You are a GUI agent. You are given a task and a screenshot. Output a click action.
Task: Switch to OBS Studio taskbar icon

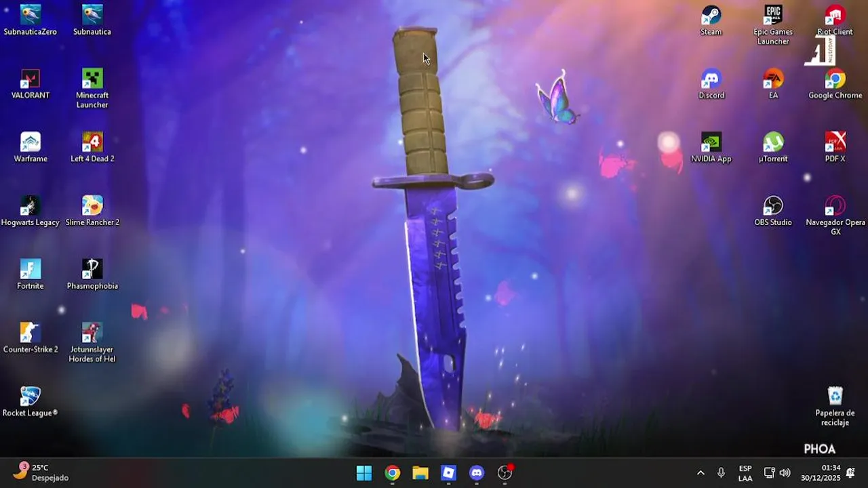505,472
